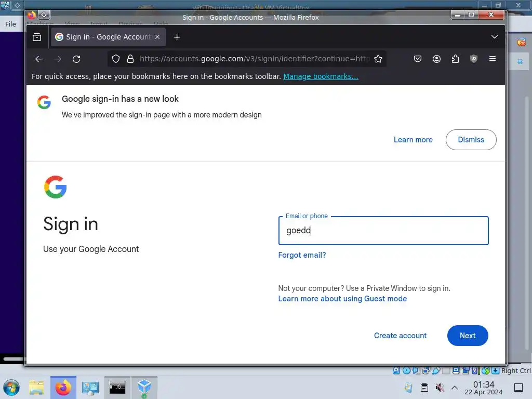Toggle the keep-above pin on Firefox title bar
532x399 pixels.
tap(44, 15)
